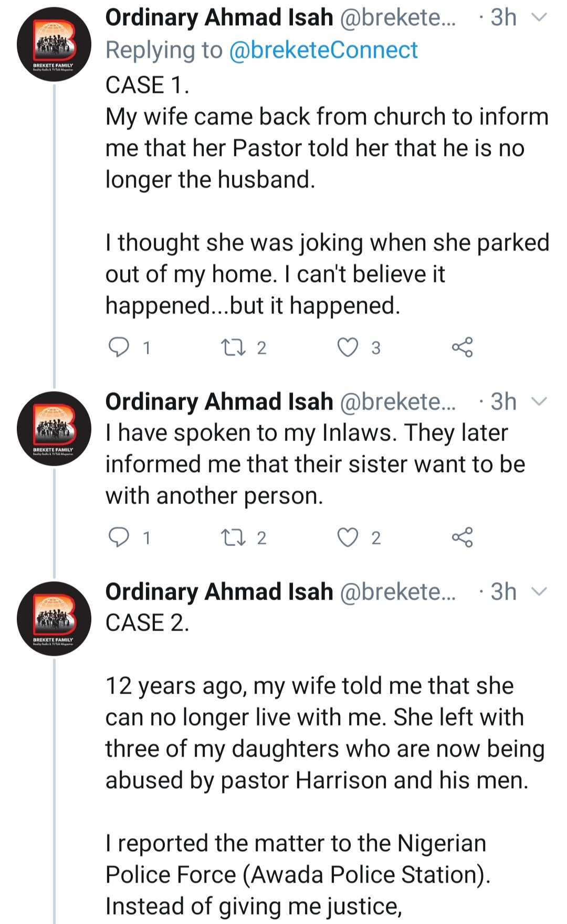Share the Inlaws tweet
The image size is (567, 924).
[462, 537]
